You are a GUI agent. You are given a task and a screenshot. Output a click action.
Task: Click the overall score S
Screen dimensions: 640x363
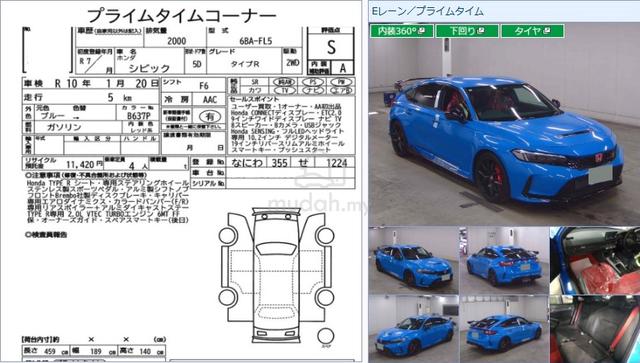tap(331, 48)
